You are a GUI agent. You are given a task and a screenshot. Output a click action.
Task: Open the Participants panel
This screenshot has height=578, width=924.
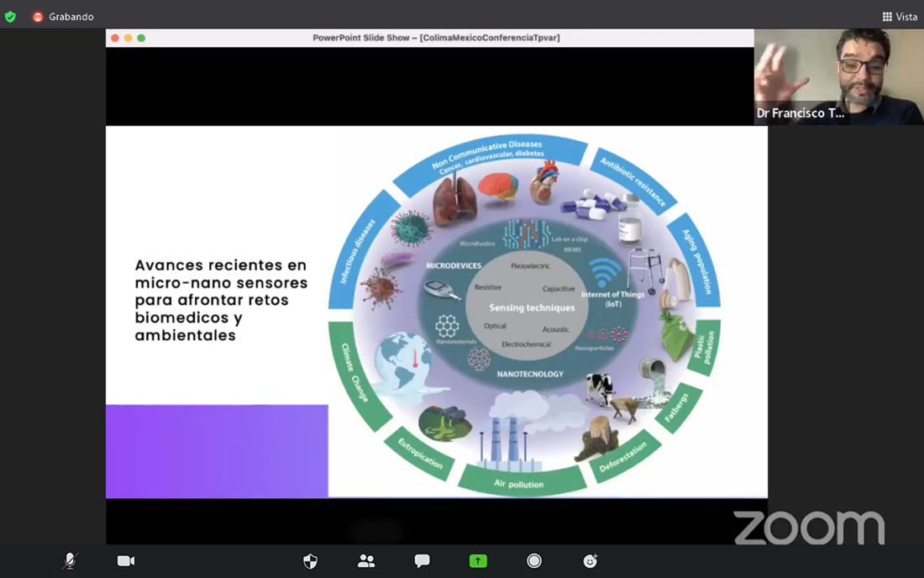[366, 560]
